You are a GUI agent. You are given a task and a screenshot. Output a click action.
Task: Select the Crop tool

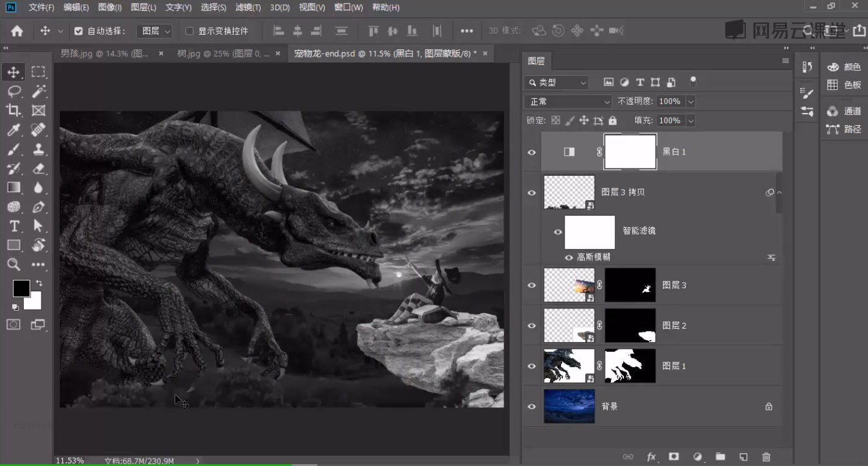point(13,111)
